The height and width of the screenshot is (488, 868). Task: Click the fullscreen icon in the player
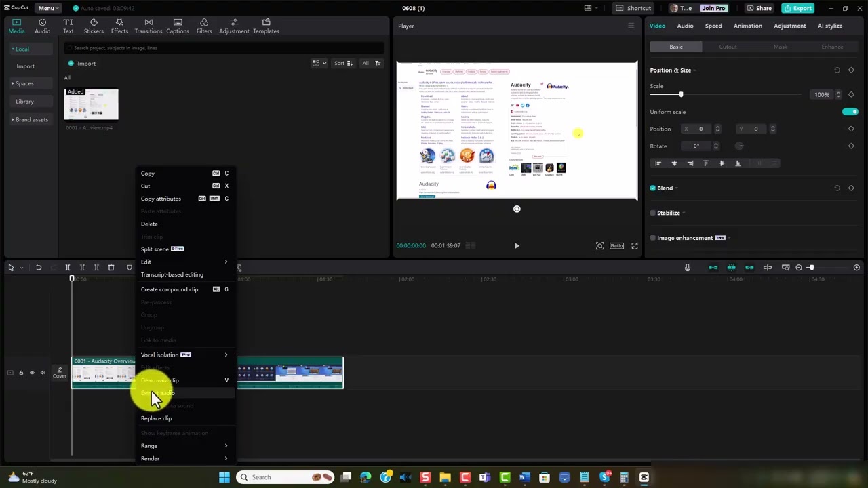pos(635,246)
